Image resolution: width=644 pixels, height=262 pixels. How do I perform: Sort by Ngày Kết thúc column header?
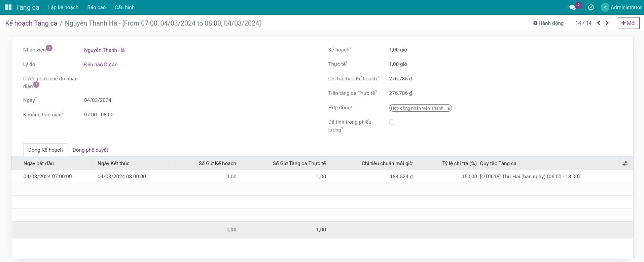click(x=133, y=163)
